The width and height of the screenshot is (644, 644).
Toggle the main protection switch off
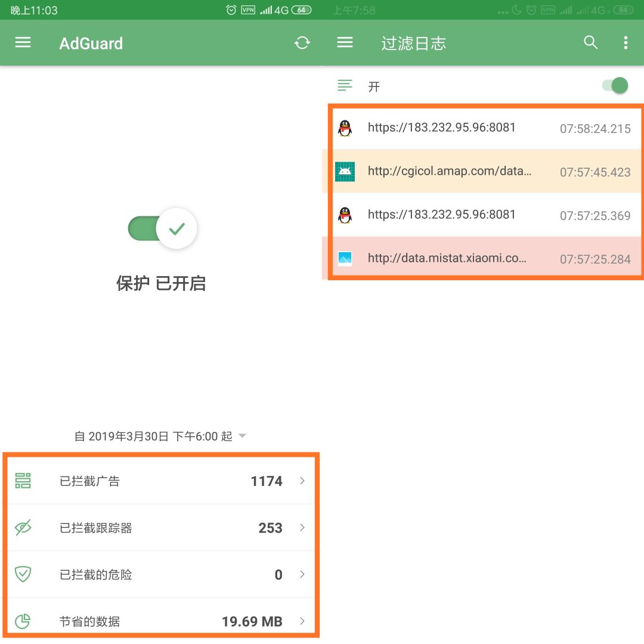pos(163,228)
